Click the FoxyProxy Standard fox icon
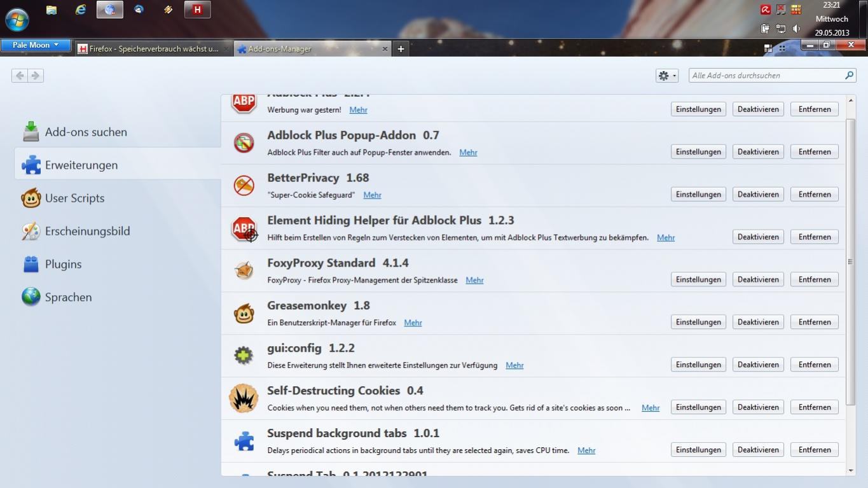Screen dimensions: 868x488 [x=244, y=271]
